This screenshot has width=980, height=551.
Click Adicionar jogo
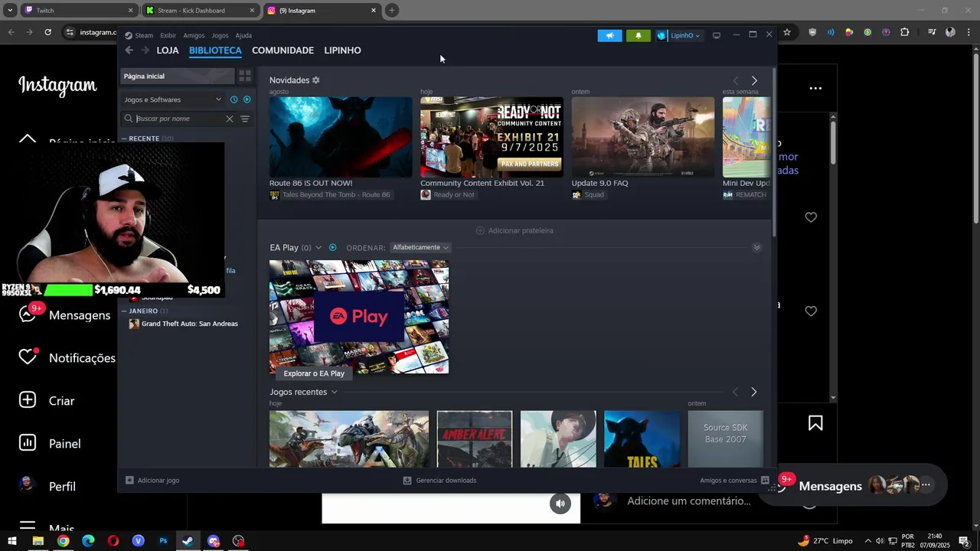152,481
